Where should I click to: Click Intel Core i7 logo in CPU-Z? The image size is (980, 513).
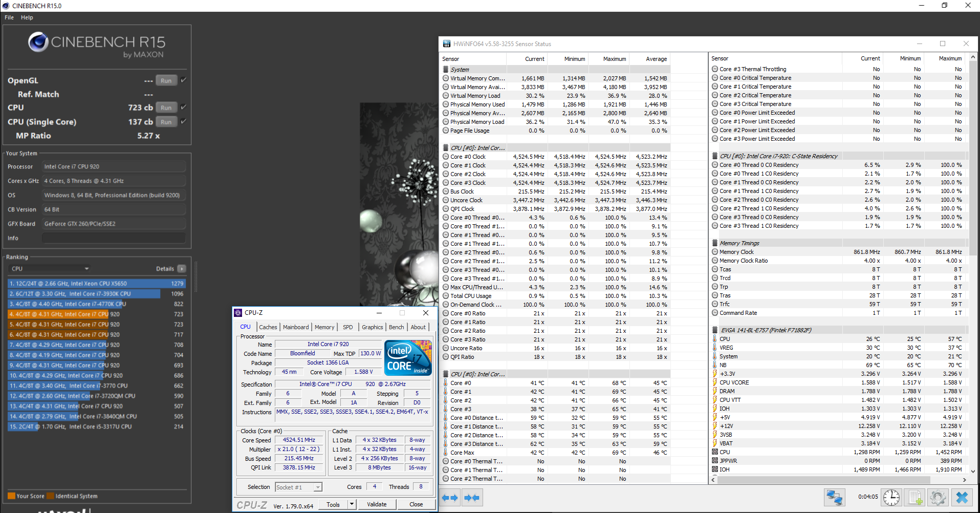[x=408, y=358]
